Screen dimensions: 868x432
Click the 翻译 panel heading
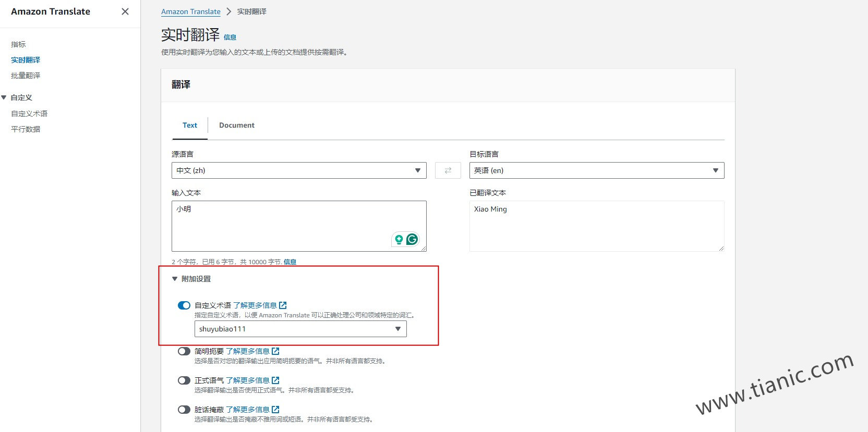(x=181, y=84)
